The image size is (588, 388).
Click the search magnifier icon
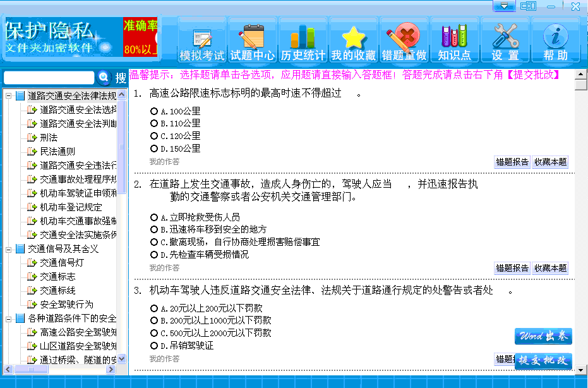pyautogui.click(x=104, y=77)
